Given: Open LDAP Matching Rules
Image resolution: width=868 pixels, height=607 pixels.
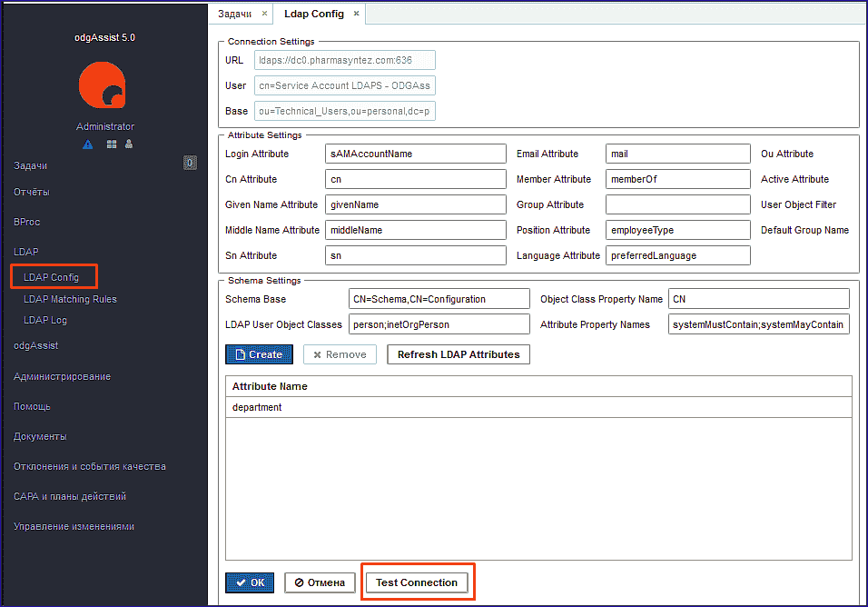Looking at the screenshot, I should tap(70, 299).
